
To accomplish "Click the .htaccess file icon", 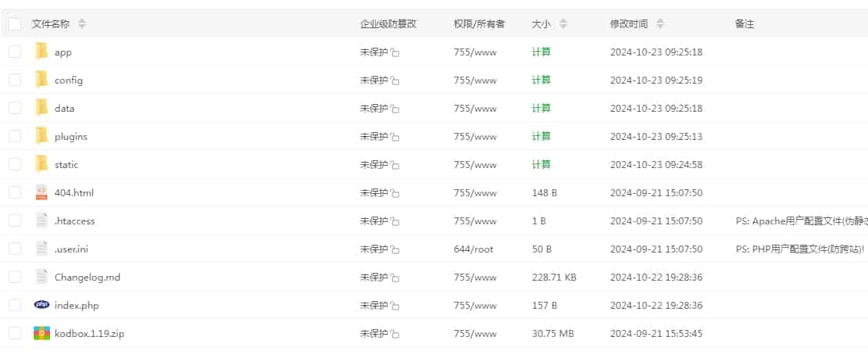I will pos(41,221).
